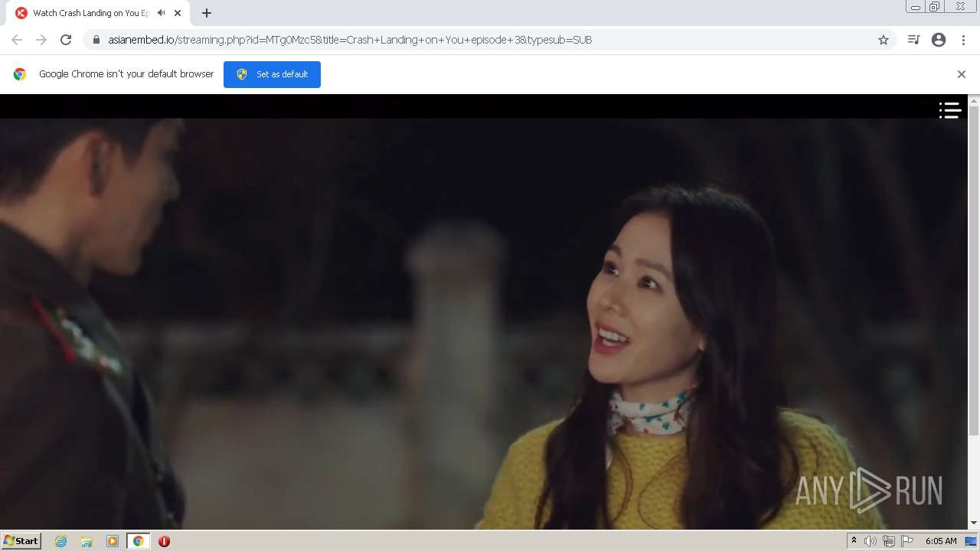Image resolution: width=980 pixels, height=551 pixels.
Task: Open the video player playlist menu icon
Action: pyautogui.click(x=950, y=111)
